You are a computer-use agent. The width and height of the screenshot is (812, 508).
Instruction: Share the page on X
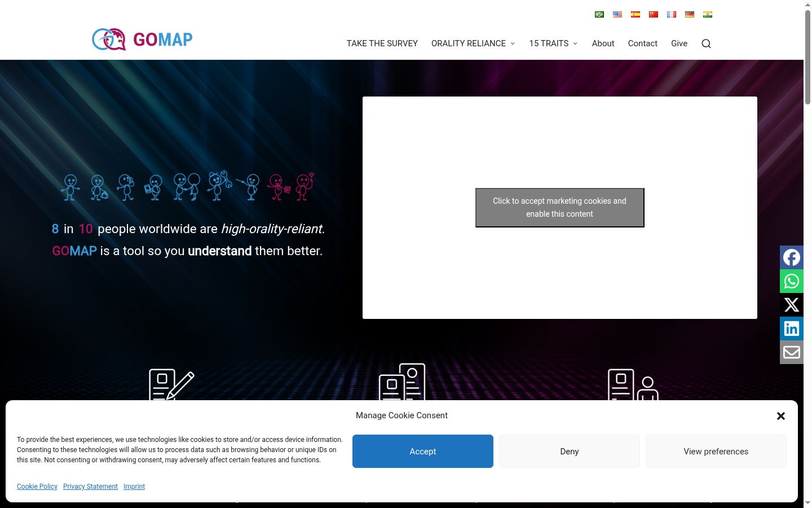click(x=792, y=305)
